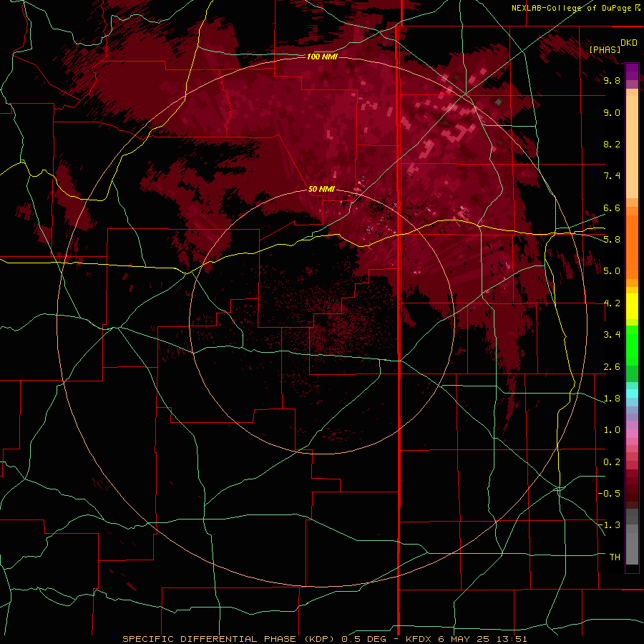Click the KDP product title caption at bottom

(x=324, y=639)
